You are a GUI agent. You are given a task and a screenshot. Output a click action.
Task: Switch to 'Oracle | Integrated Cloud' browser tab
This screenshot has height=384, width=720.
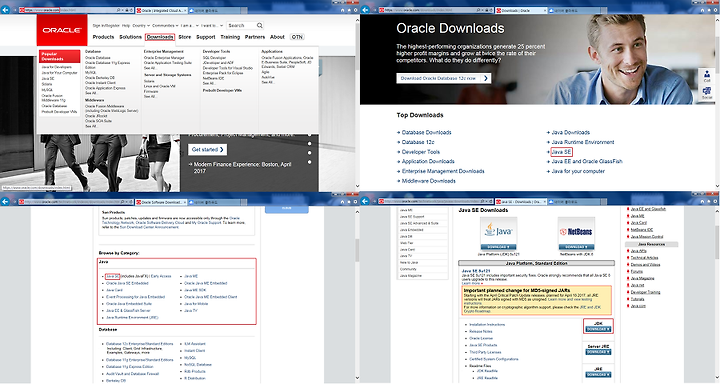tap(162, 10)
